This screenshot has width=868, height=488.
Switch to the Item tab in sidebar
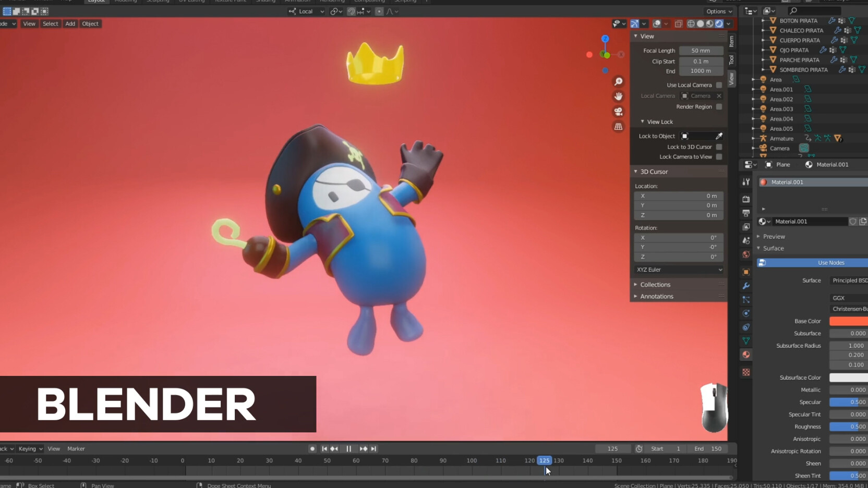(732, 41)
